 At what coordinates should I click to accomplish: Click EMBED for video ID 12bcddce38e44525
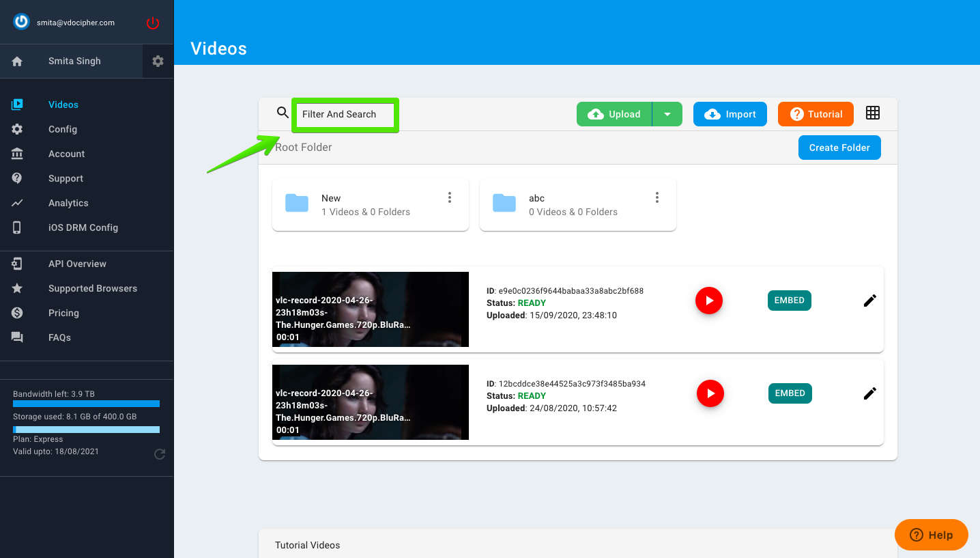[790, 393]
